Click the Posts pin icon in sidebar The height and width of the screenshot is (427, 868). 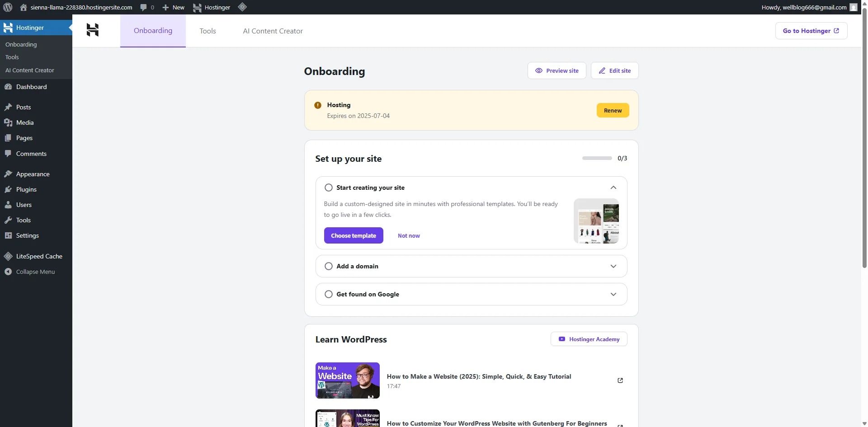(x=8, y=107)
